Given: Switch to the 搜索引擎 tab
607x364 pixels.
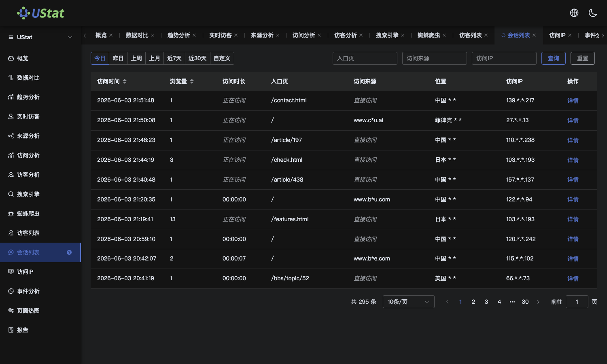Looking at the screenshot, I should [387, 35].
